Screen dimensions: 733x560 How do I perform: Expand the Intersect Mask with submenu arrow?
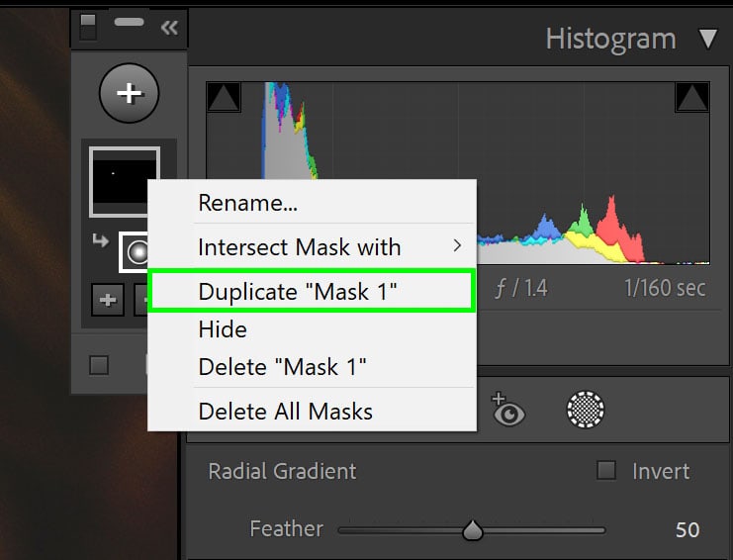click(458, 245)
